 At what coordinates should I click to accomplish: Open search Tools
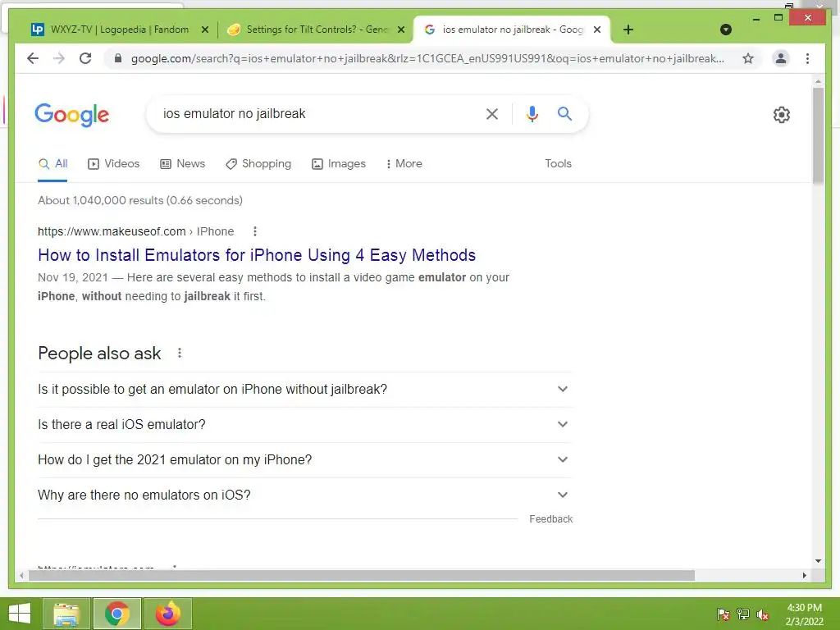pyautogui.click(x=558, y=164)
